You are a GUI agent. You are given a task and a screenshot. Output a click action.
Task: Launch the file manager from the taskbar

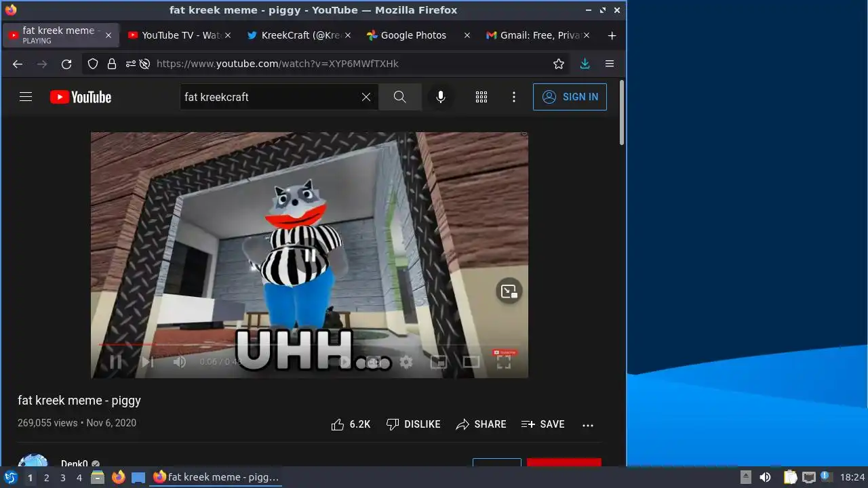click(98, 477)
